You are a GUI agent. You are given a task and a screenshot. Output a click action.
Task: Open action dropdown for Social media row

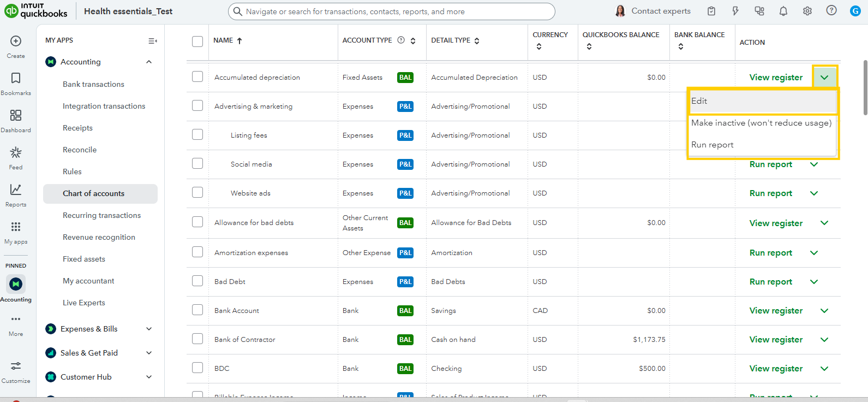pos(814,164)
